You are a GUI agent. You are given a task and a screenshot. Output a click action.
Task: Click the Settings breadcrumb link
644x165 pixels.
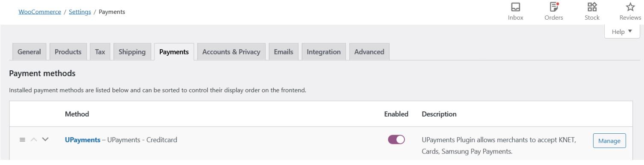click(80, 12)
